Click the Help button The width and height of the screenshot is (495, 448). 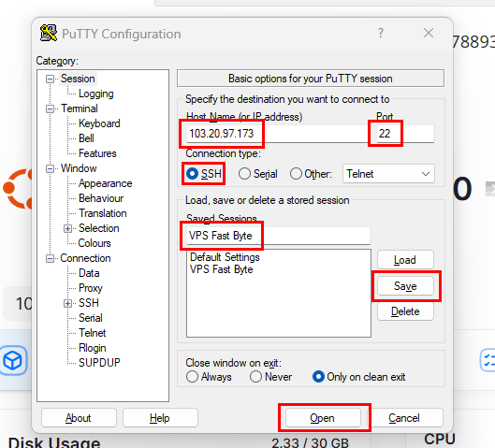tap(160, 418)
